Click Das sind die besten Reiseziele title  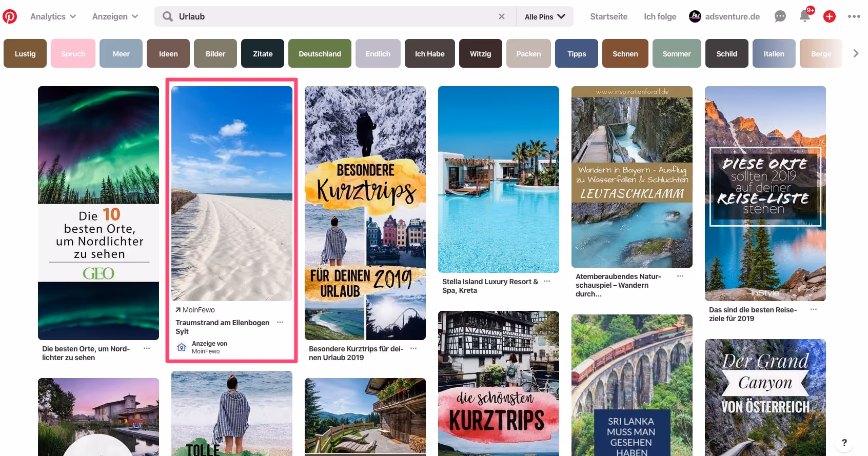pos(753,314)
